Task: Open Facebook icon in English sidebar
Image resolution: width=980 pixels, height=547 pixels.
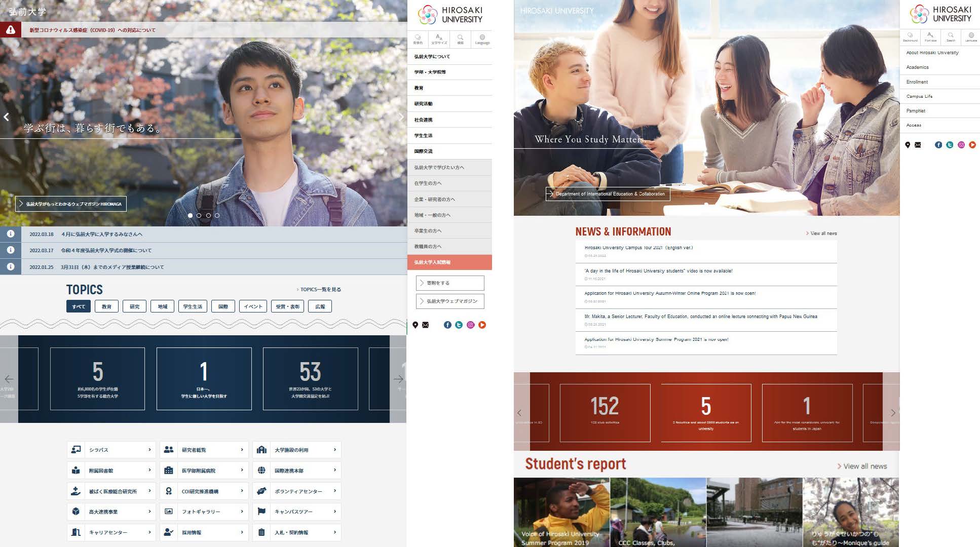Action: (938, 145)
